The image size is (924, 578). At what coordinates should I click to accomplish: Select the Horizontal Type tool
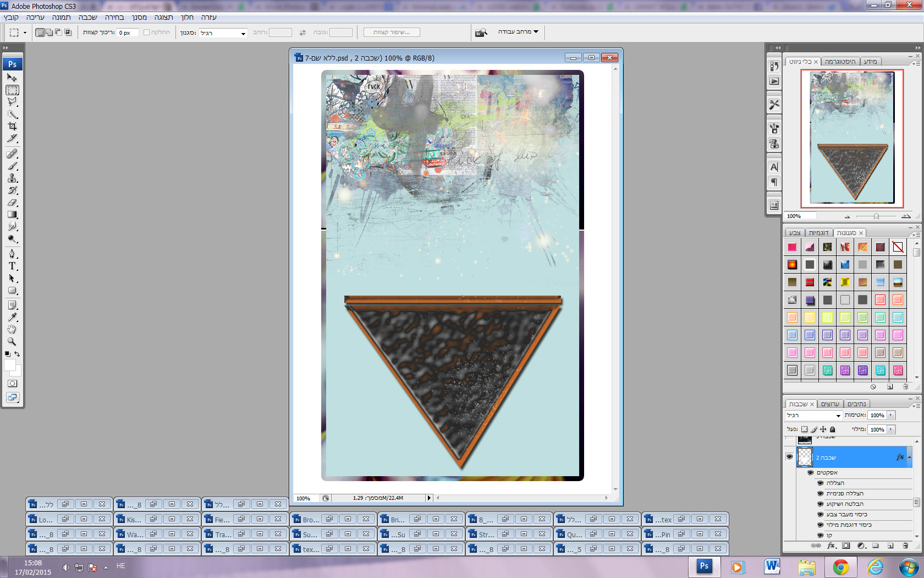point(12,266)
